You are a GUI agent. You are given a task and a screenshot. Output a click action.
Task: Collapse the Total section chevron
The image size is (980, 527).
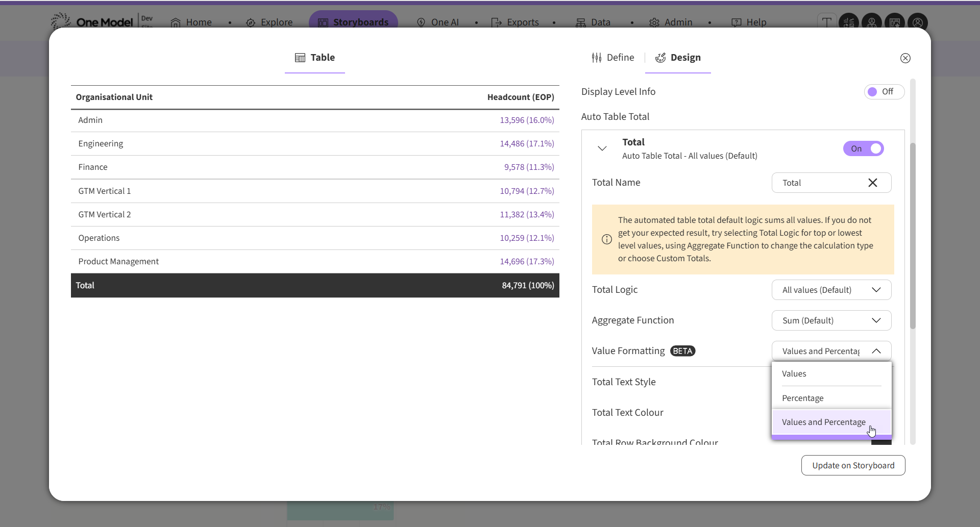click(602, 148)
